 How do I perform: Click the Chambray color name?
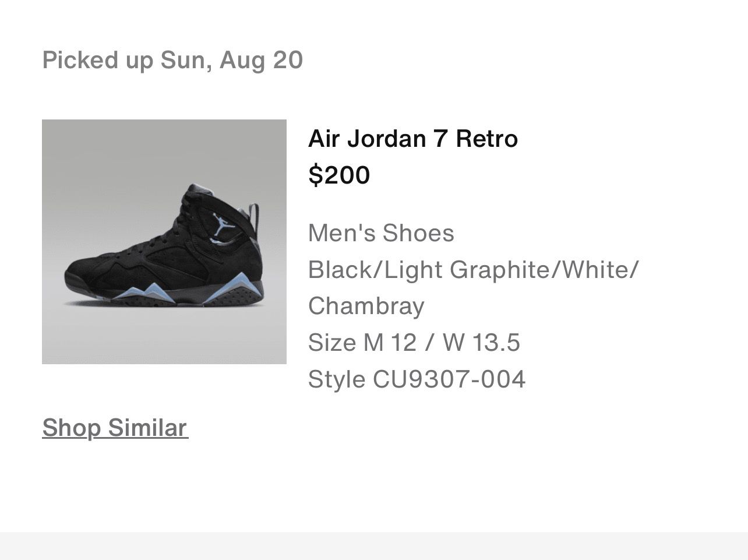[x=366, y=306]
